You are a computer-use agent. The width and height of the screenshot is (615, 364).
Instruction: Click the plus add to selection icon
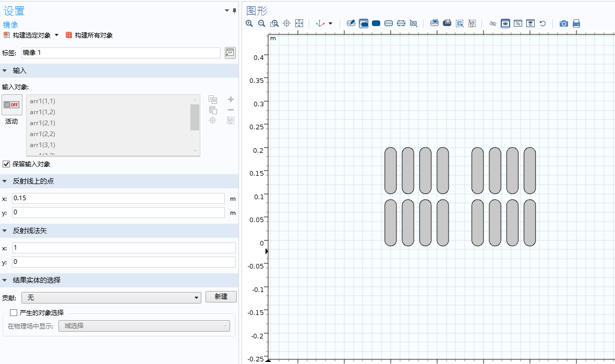[x=231, y=100]
